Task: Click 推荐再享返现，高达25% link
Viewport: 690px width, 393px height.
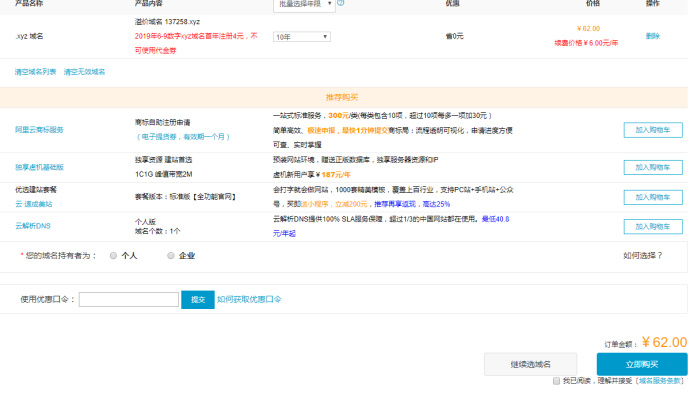Action: 412,204
